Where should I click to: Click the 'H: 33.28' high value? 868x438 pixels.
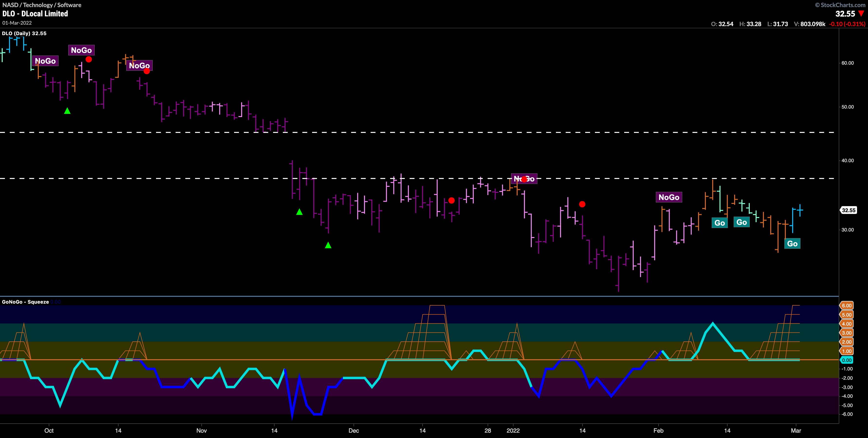tap(750, 24)
